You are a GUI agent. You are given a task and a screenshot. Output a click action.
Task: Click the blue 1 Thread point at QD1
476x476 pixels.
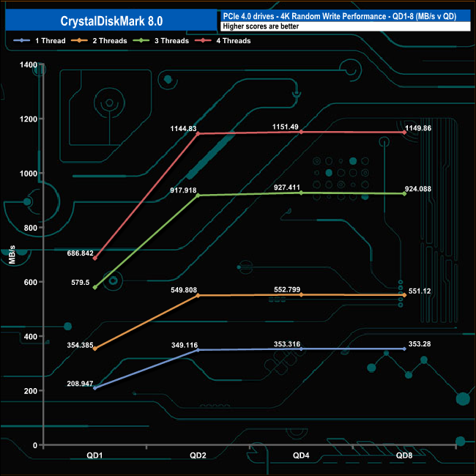point(94,388)
